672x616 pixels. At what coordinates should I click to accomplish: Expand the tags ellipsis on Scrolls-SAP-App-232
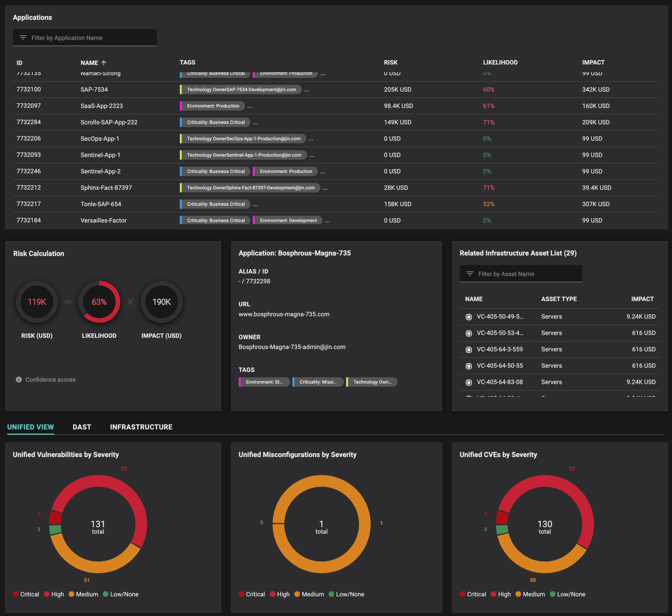pyautogui.click(x=255, y=122)
